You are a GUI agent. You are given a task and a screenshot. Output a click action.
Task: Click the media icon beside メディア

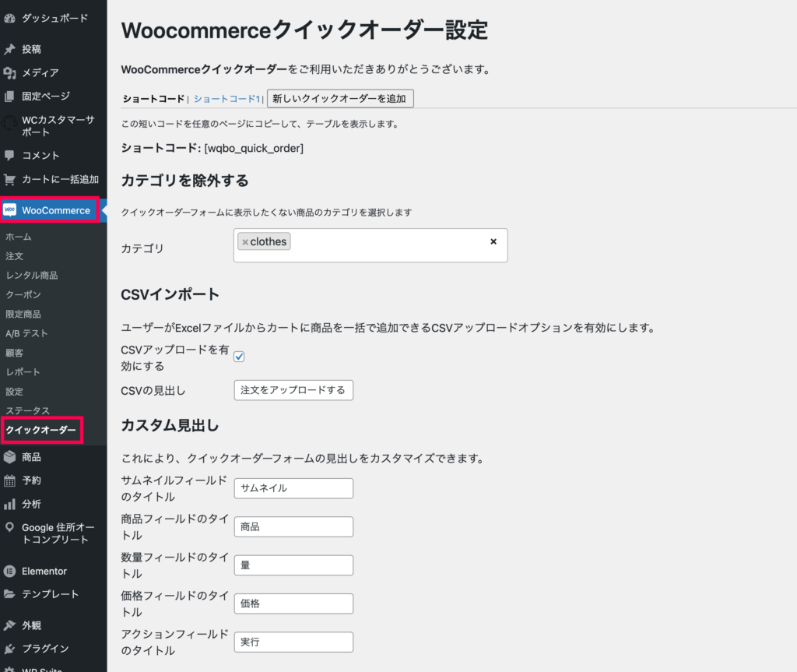[x=9, y=72]
